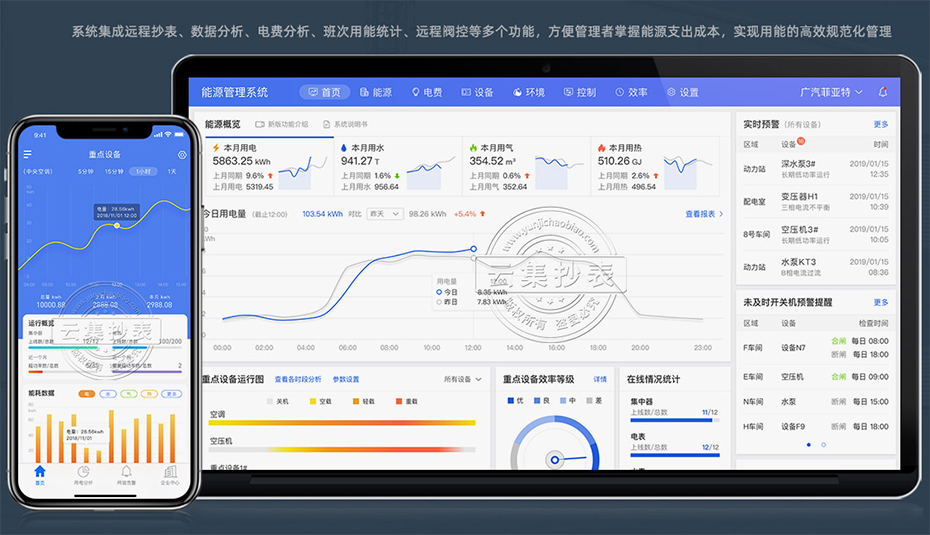Tap the 用电分析 pie chart icon on phone

pos(83,473)
